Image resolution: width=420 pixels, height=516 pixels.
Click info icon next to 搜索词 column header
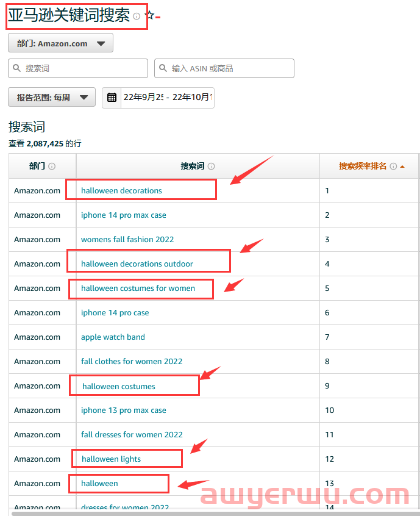coord(211,166)
